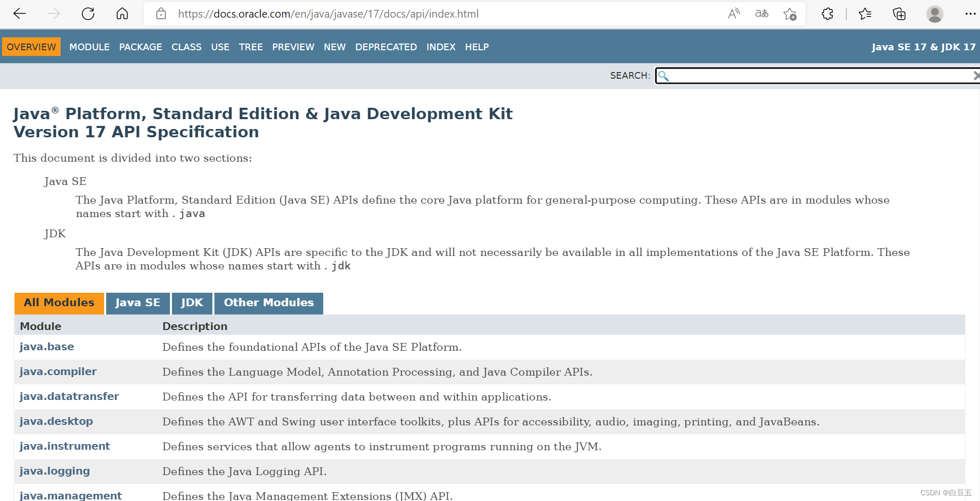The height and width of the screenshot is (501, 980).
Task: Click java.desktop description about AWT and Swing
Action: 491,422
